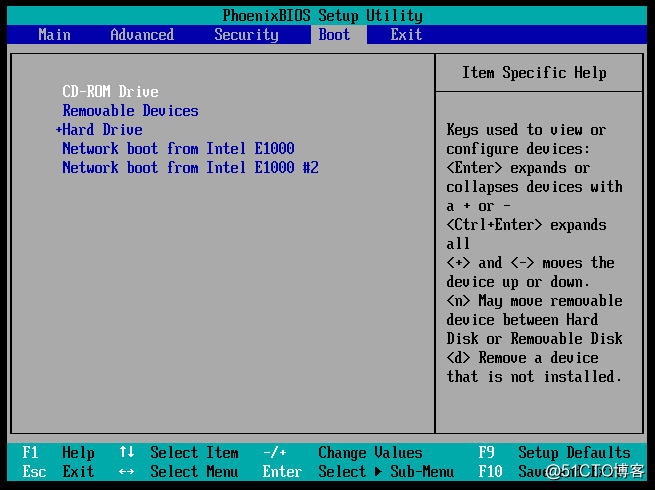The height and width of the screenshot is (490, 655).
Task: Click help line 'that is not installed.'
Action: point(534,376)
